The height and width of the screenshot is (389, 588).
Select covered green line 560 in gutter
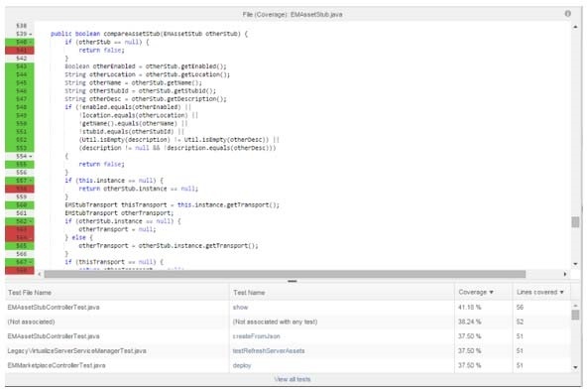pos(20,204)
